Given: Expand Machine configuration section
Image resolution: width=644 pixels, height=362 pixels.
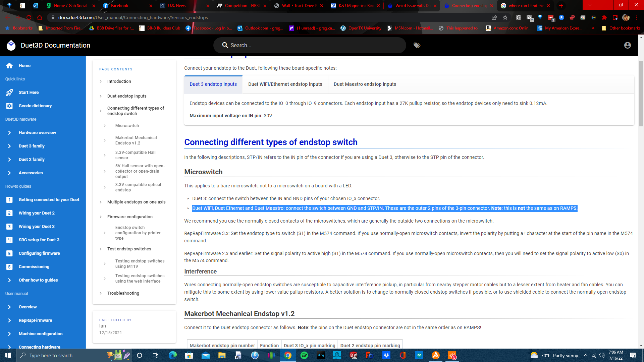Looking at the screenshot, I should point(9,334).
